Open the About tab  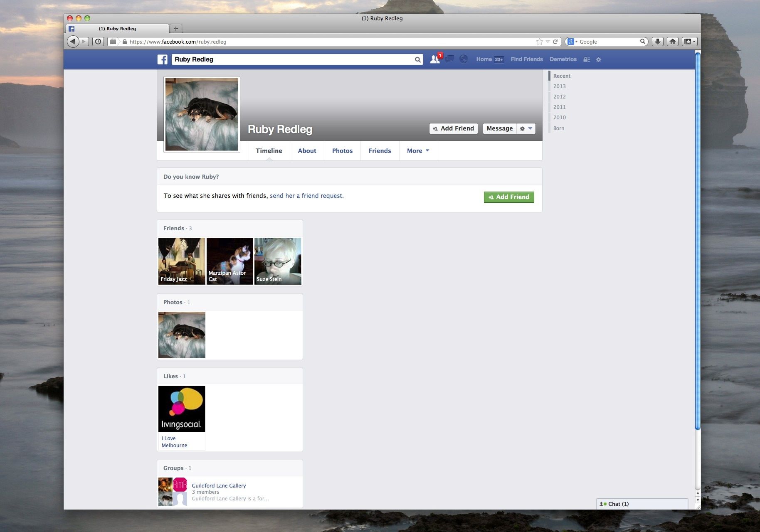click(x=307, y=150)
